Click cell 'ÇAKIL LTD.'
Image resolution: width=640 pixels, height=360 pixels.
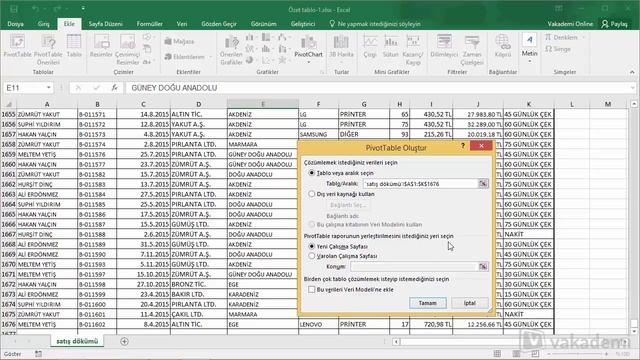click(x=198, y=314)
